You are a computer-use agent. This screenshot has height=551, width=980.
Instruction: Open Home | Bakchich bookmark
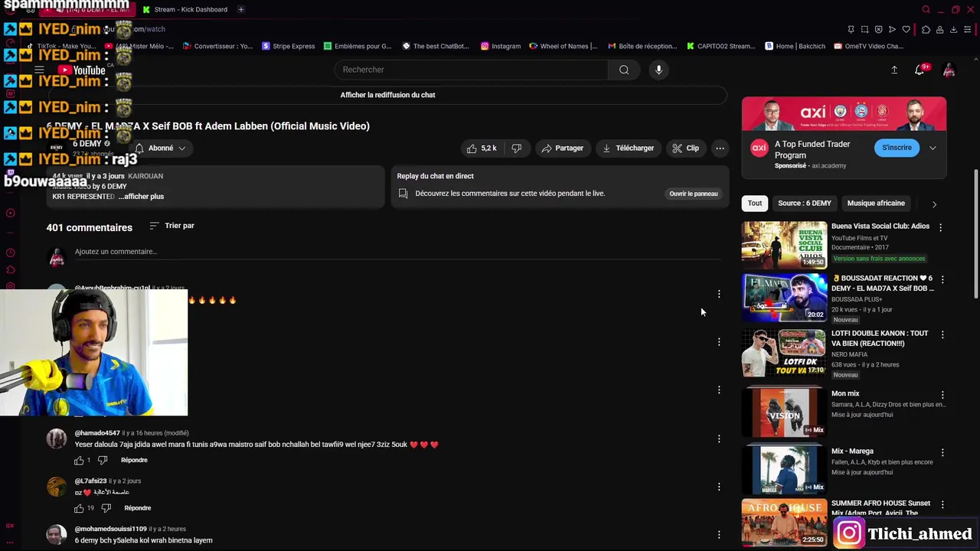pos(795,46)
